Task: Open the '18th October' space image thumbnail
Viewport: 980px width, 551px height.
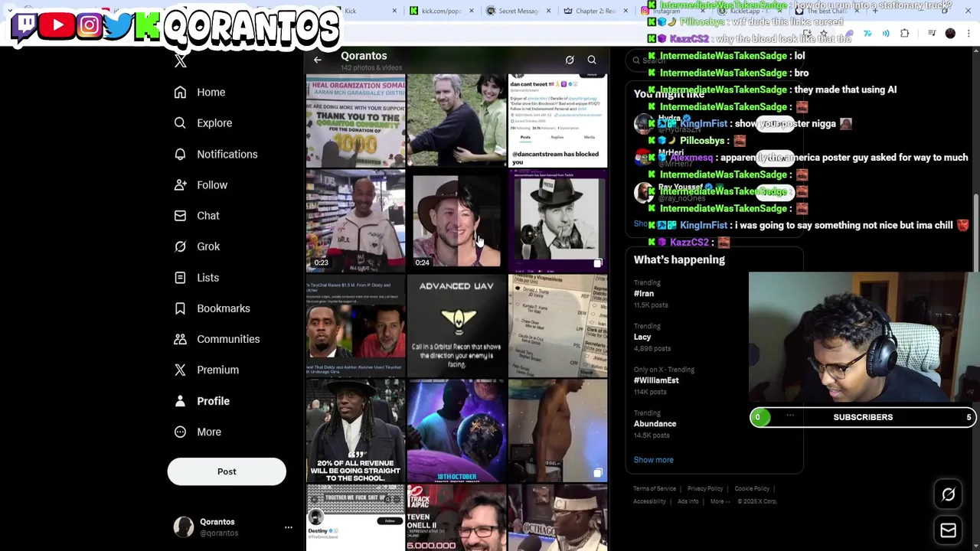Action: tap(456, 430)
